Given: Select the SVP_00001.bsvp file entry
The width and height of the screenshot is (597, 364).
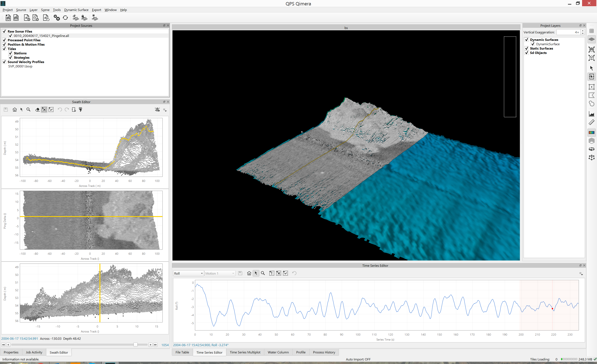Looking at the screenshot, I should click(x=20, y=66).
